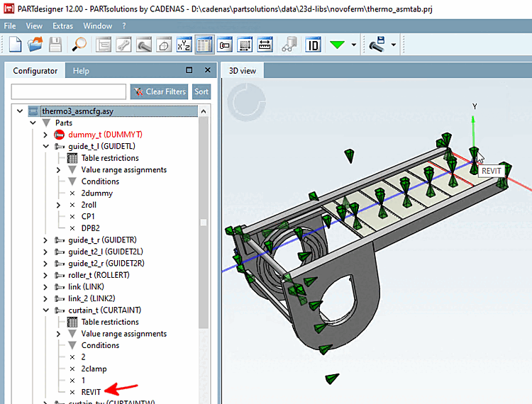
Task: Open the Extras menu
Action: [62, 26]
